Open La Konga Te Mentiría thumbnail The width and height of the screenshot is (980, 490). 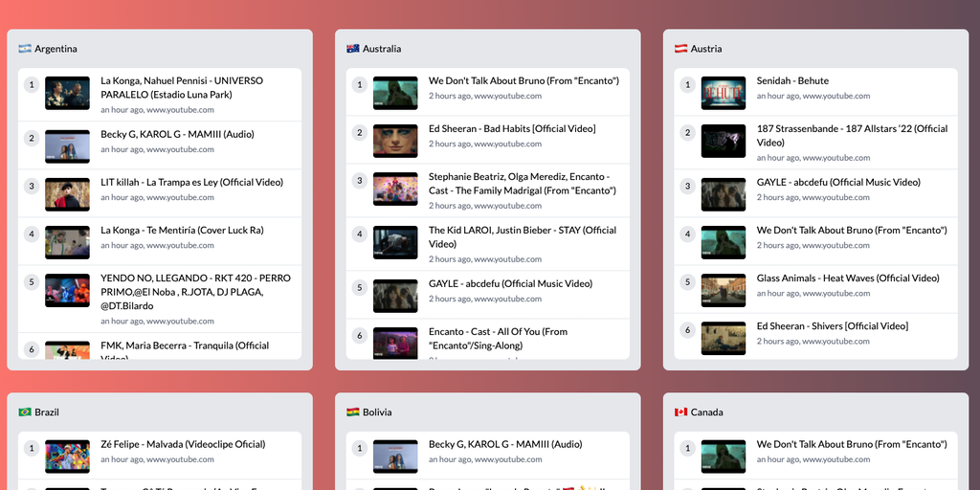click(68, 242)
